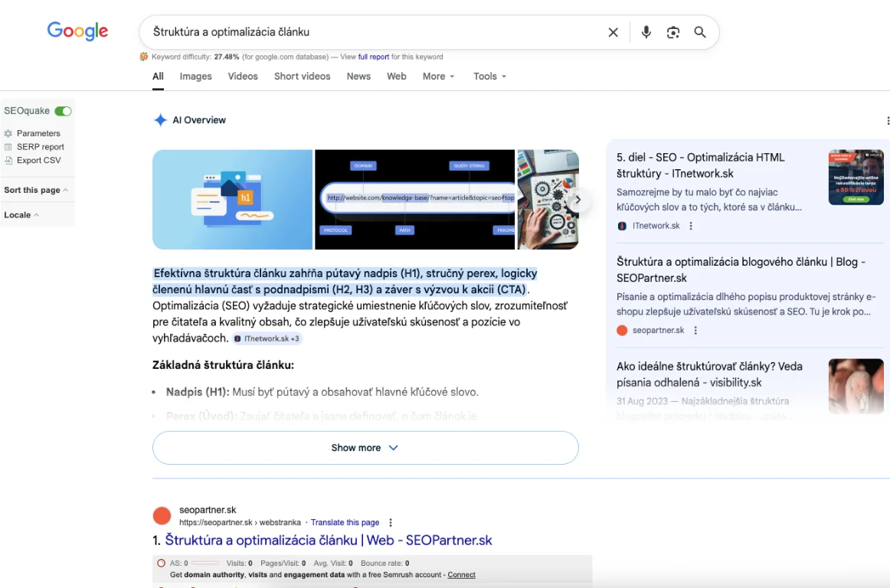Switch to the Images tab
The height and width of the screenshot is (588, 890).
(195, 77)
